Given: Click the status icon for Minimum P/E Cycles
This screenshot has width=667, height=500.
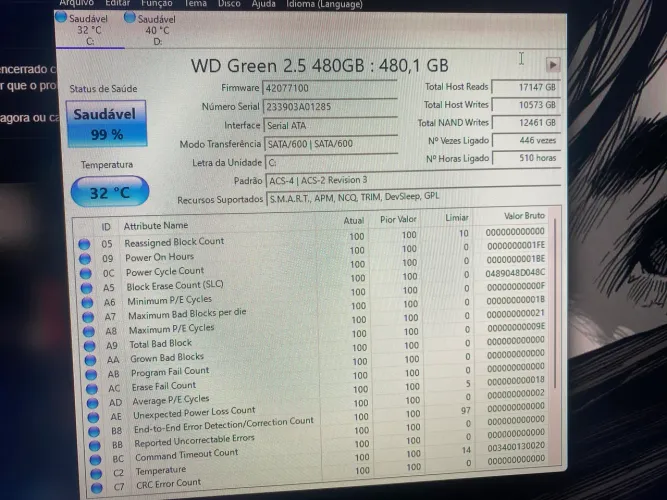Looking at the screenshot, I should 88,303.
